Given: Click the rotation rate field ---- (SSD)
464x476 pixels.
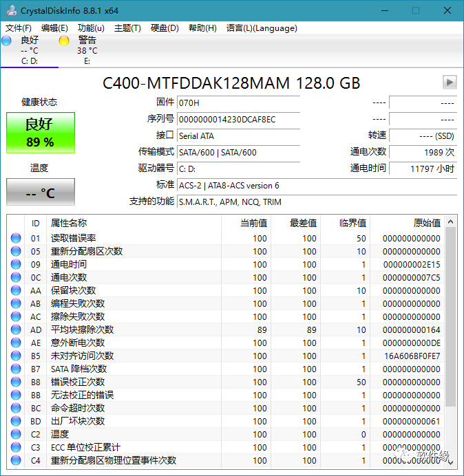Looking at the screenshot, I should coord(423,136).
